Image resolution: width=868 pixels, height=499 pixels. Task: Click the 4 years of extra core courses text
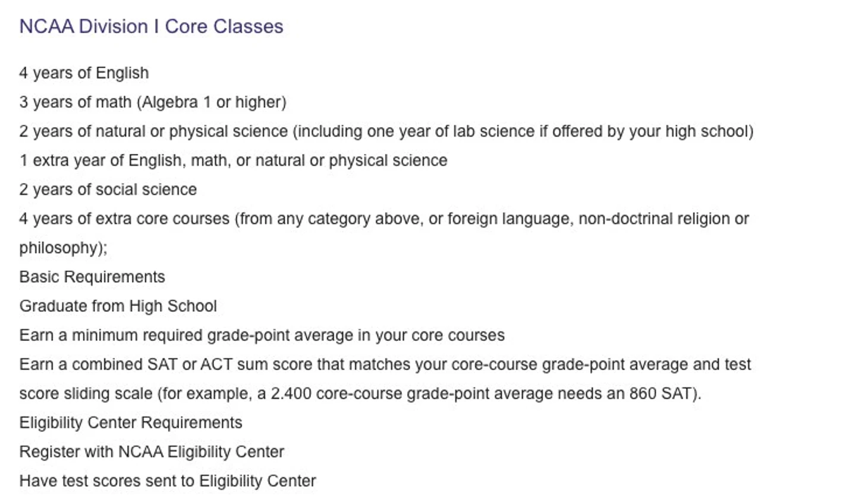tap(124, 219)
